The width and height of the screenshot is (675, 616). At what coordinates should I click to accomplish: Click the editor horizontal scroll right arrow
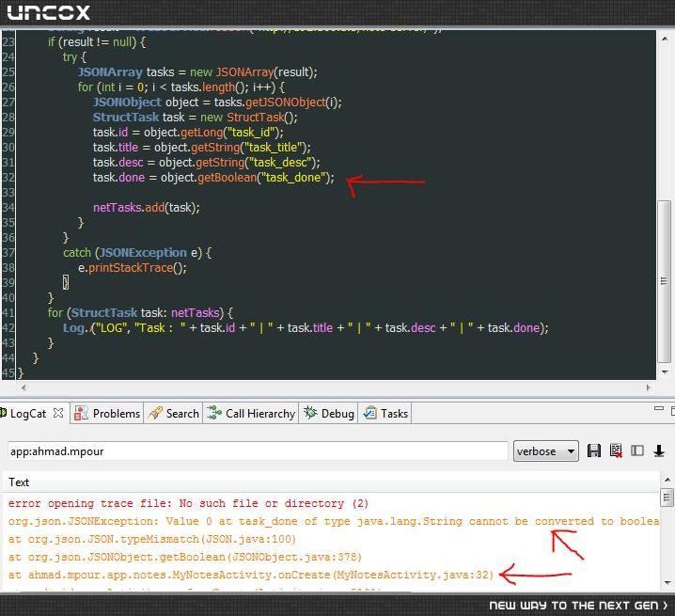click(x=649, y=387)
